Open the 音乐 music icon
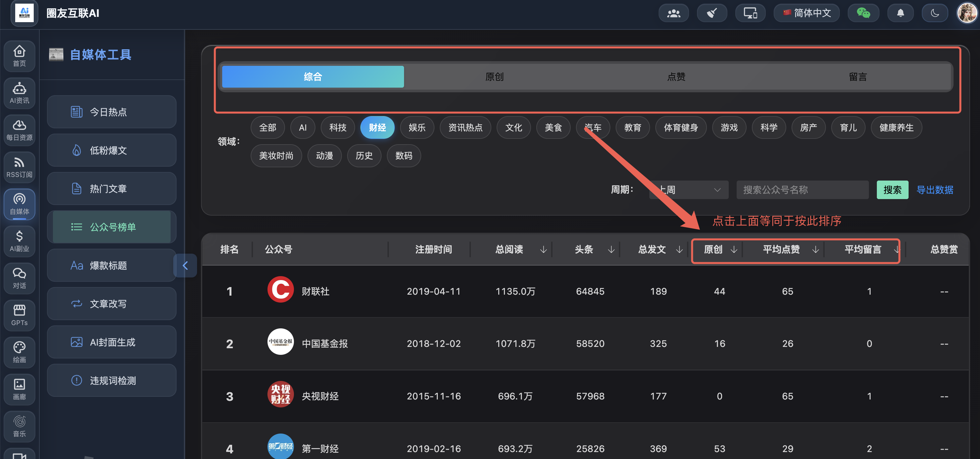Image resolution: width=980 pixels, height=459 pixels. 20,426
